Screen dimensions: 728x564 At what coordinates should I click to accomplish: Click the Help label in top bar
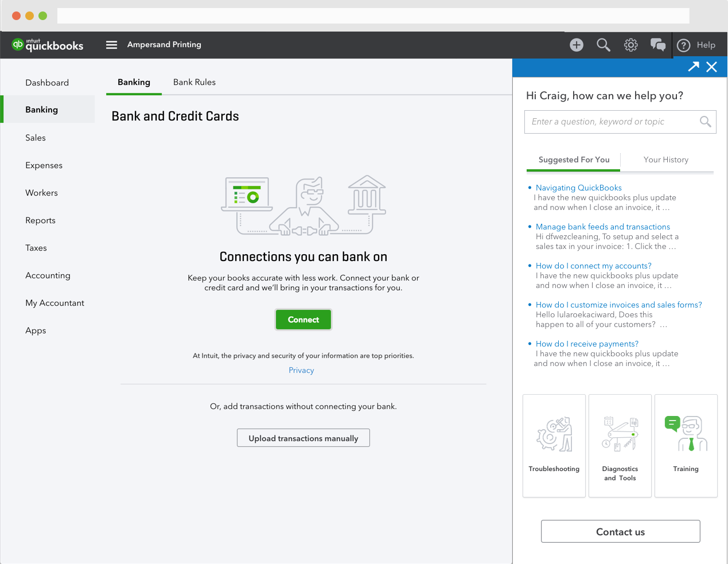pyautogui.click(x=706, y=45)
